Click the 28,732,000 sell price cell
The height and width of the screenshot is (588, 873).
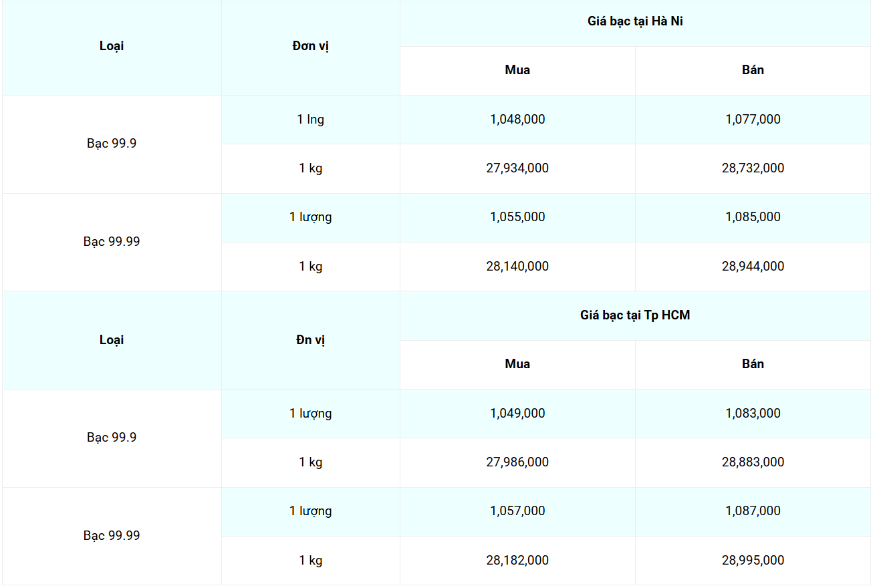point(753,168)
